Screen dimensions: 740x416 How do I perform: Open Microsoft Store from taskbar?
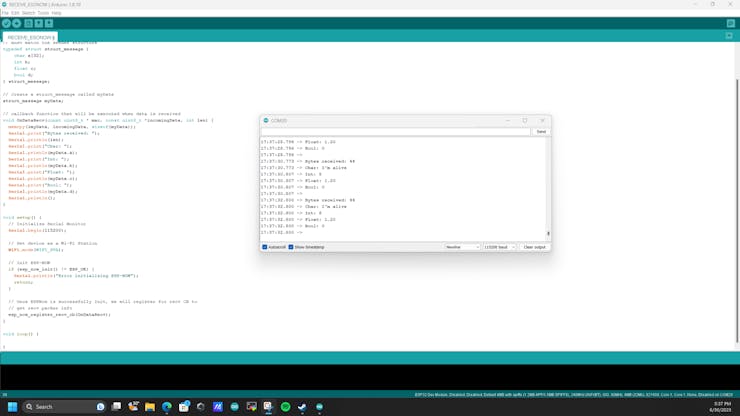point(184,407)
